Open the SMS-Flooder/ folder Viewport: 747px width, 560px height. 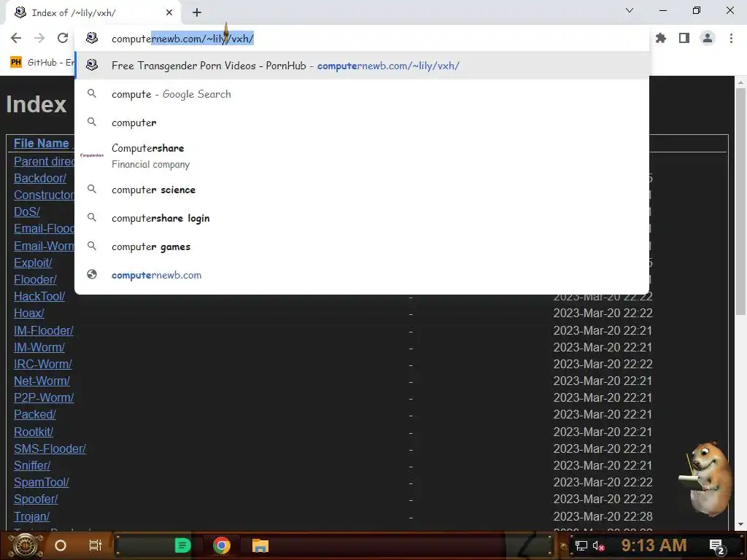coord(50,448)
